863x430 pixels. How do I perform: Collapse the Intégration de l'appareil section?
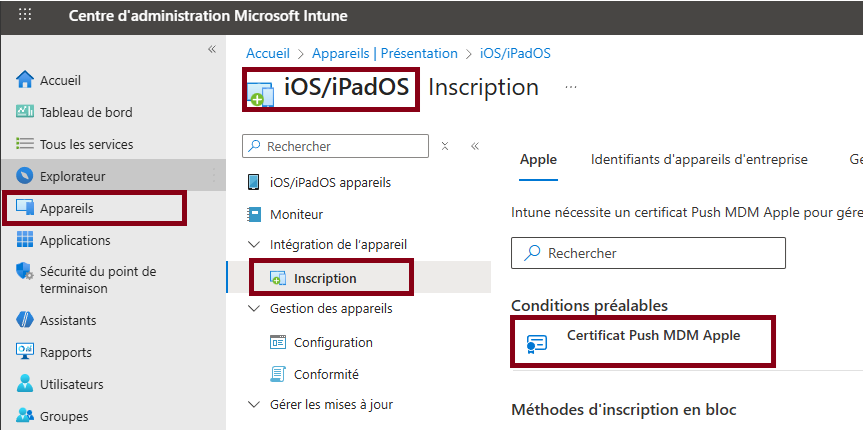254,244
